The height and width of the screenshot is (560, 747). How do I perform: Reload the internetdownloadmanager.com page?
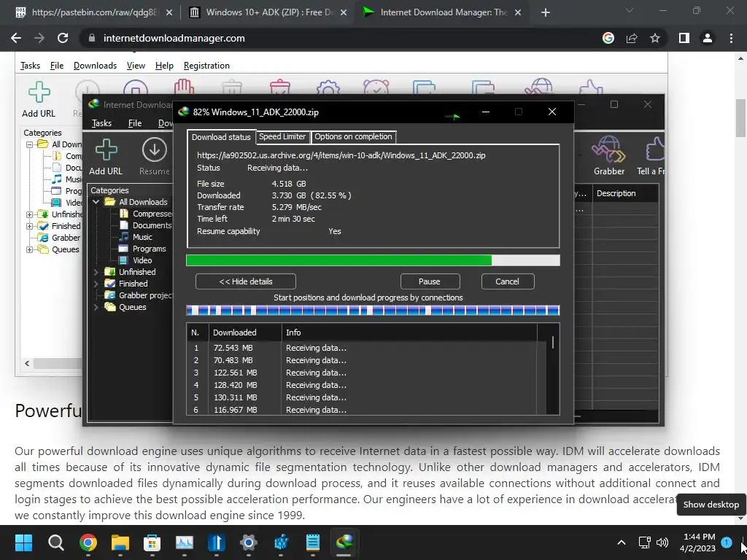coord(63,38)
